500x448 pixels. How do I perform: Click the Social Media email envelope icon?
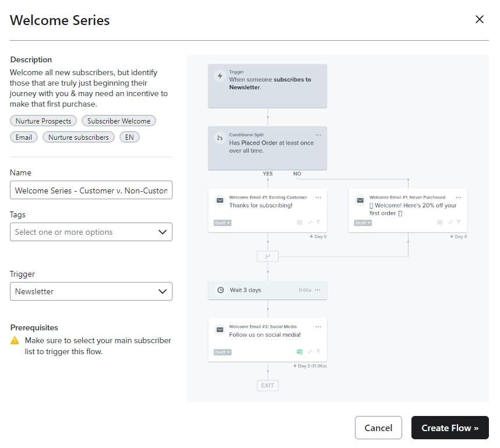click(220, 330)
